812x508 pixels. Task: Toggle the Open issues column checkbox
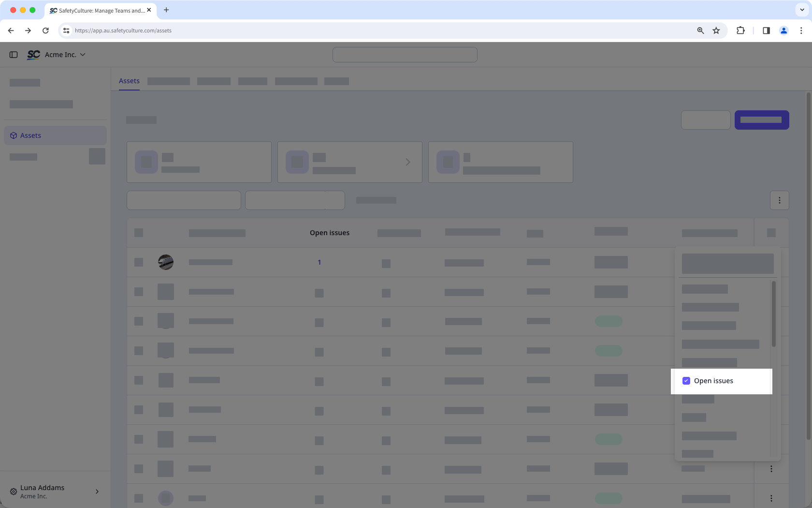[686, 381]
